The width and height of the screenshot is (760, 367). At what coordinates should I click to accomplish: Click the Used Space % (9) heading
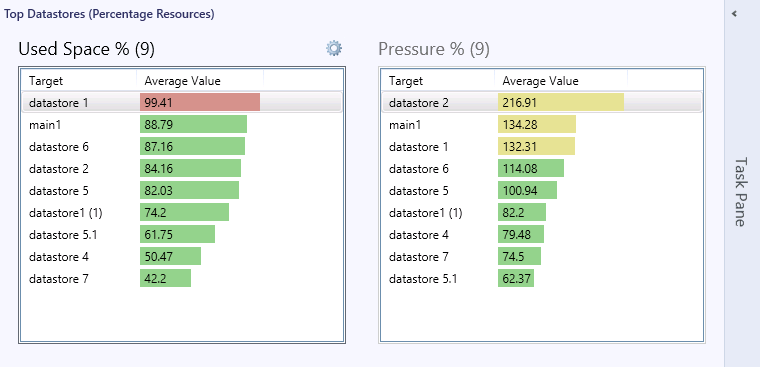pos(86,49)
